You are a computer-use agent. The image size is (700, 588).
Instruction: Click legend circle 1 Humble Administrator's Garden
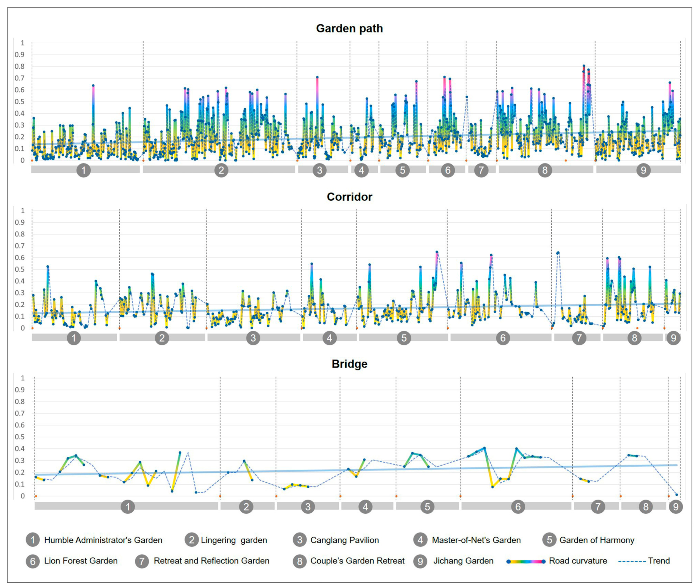click(x=33, y=540)
